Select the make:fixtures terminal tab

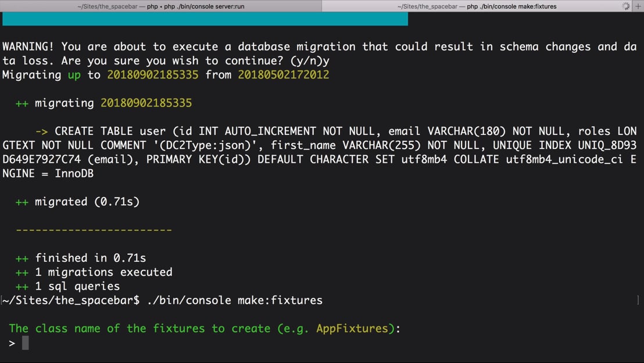(477, 6)
